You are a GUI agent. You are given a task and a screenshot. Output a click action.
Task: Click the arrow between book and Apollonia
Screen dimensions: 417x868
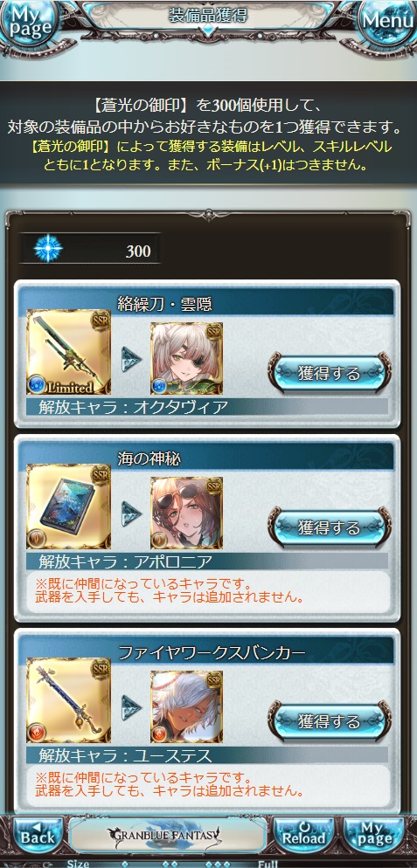tap(131, 513)
